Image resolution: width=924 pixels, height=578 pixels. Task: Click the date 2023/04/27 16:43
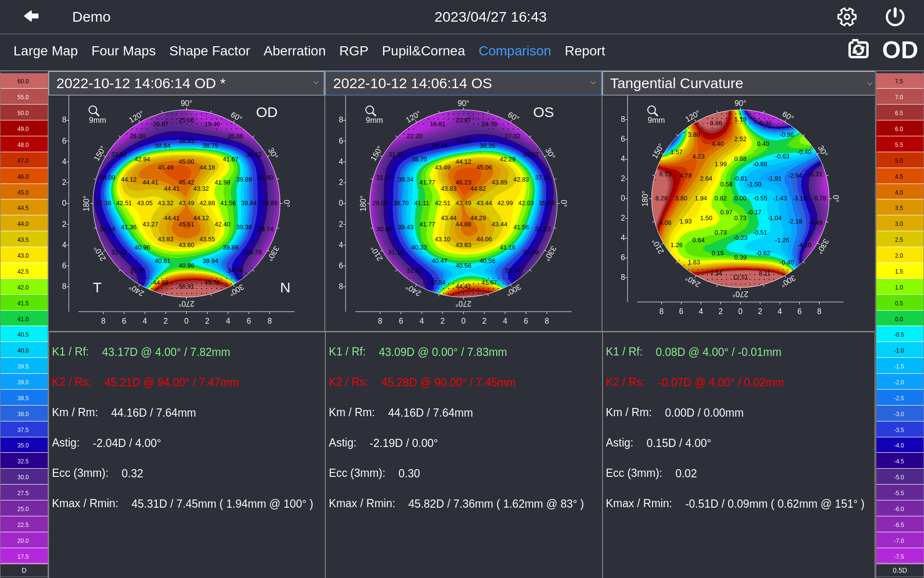(490, 17)
